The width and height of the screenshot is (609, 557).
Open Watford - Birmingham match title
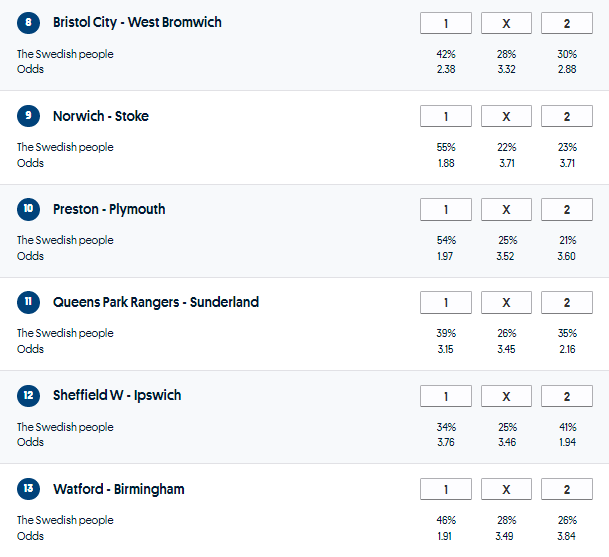click(118, 489)
